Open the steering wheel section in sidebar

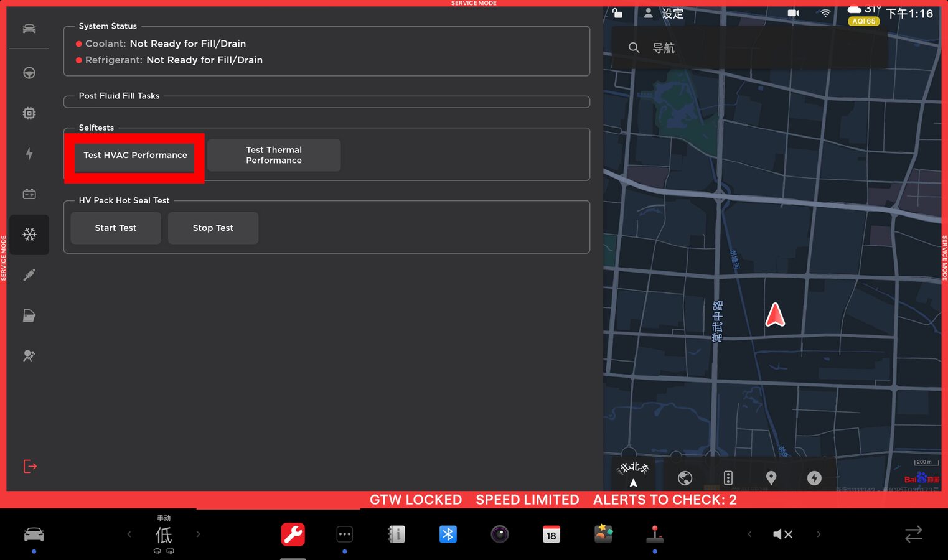point(29,73)
